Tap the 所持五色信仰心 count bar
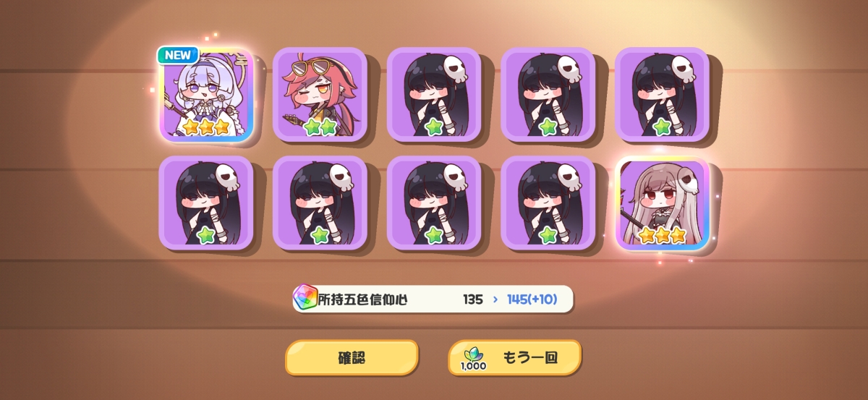868x400 pixels. tap(433, 299)
